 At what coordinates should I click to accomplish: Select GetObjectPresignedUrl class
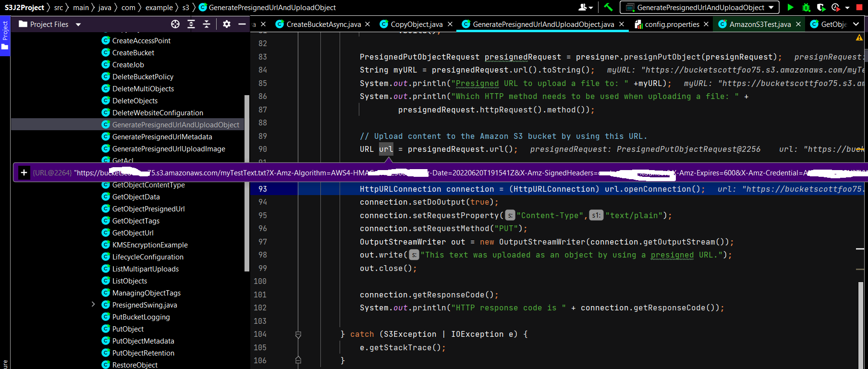point(148,209)
